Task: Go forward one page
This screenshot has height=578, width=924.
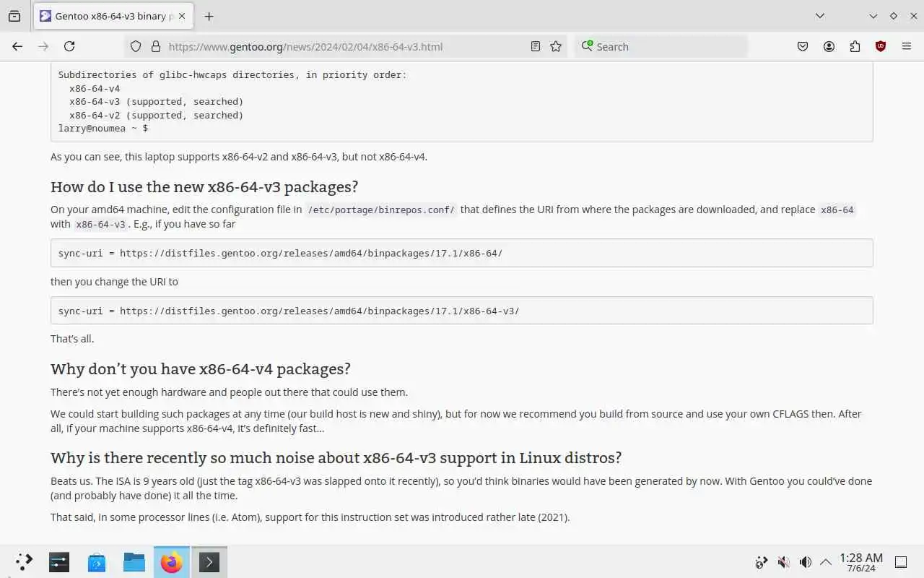Action: click(x=43, y=46)
